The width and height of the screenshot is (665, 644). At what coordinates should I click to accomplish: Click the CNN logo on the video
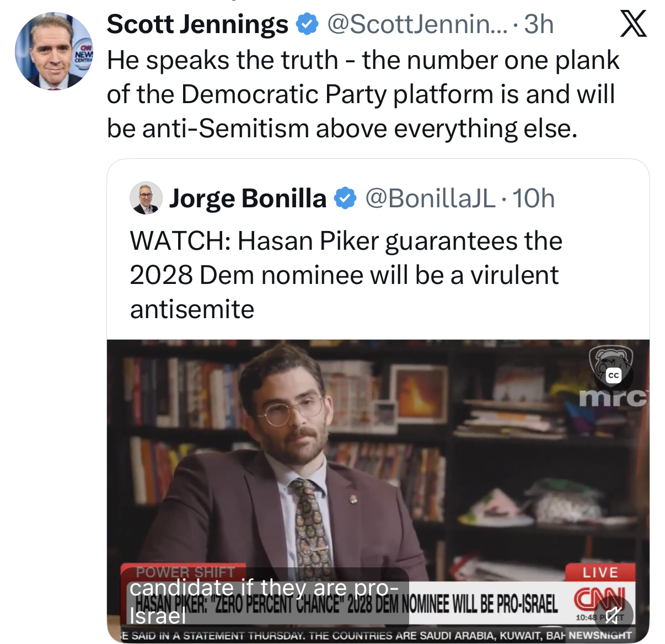click(599, 599)
